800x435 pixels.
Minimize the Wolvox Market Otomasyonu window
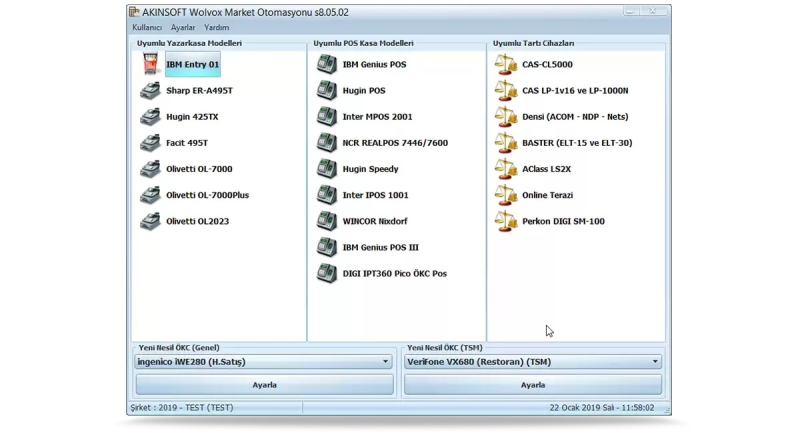(x=631, y=11)
